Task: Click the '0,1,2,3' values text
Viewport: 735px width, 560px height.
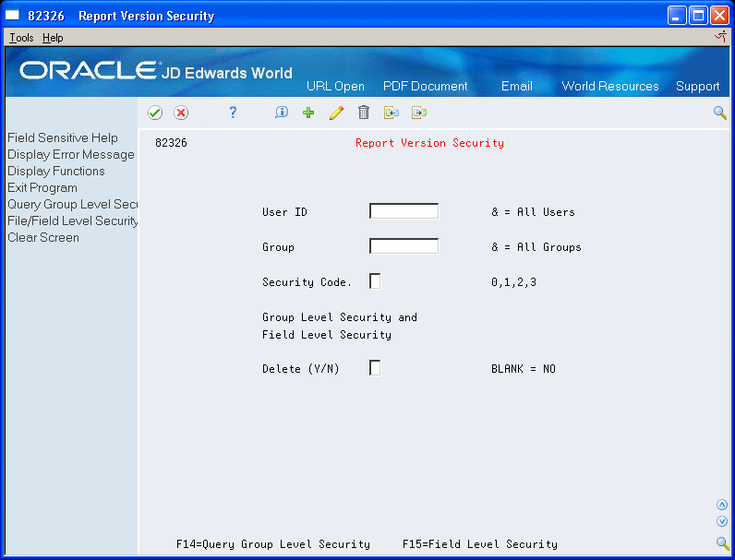Action: click(x=513, y=282)
